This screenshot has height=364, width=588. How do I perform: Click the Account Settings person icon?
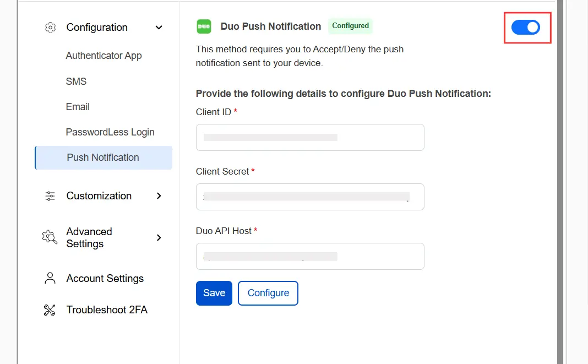point(50,278)
